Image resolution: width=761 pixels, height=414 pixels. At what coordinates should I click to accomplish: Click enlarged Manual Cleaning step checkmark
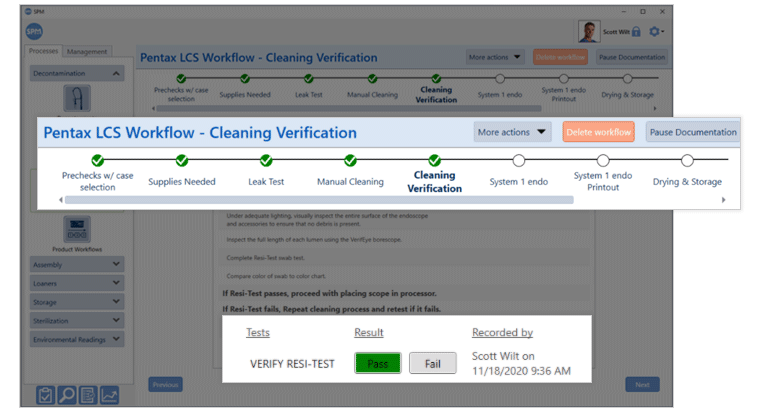pos(350,160)
